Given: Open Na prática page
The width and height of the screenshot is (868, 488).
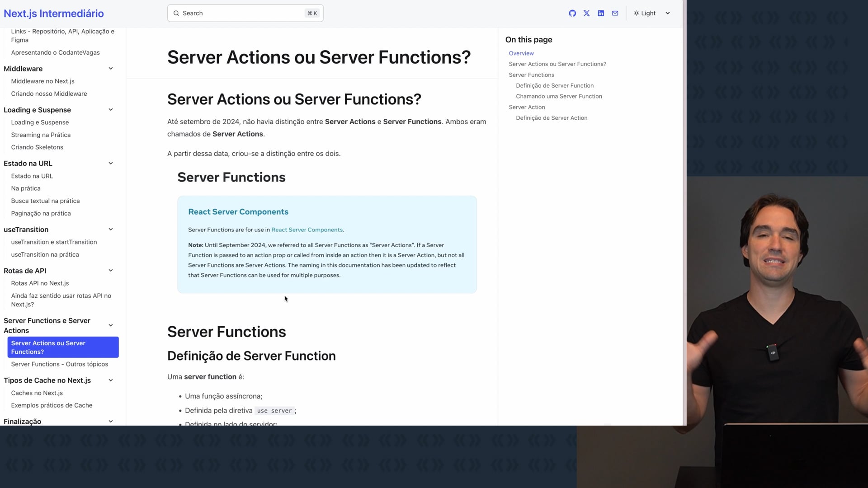Looking at the screenshot, I should 26,188.
